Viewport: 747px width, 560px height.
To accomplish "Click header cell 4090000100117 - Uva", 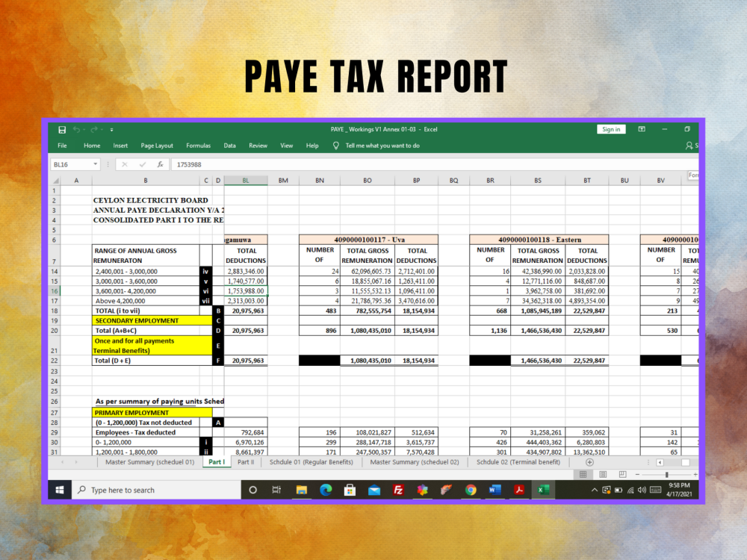I will click(x=369, y=240).
